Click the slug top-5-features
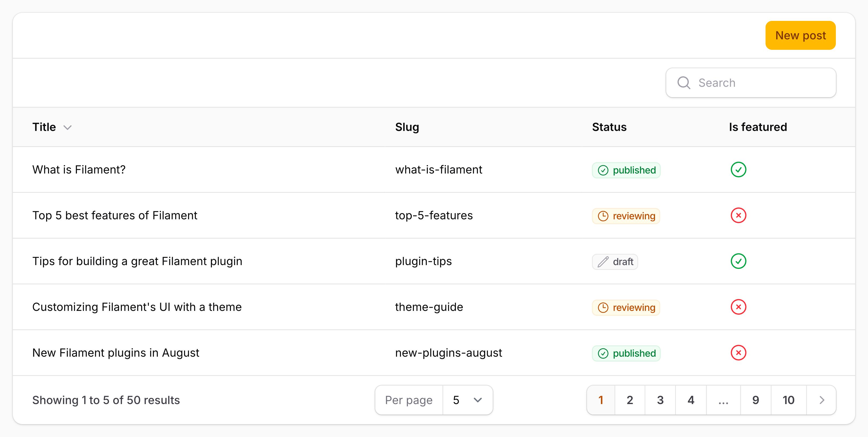 point(434,216)
